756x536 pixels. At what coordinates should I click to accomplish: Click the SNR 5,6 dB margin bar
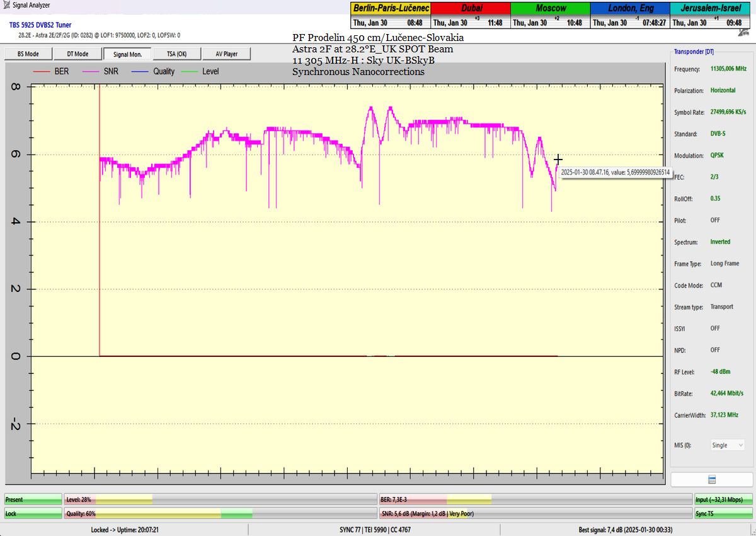point(535,514)
